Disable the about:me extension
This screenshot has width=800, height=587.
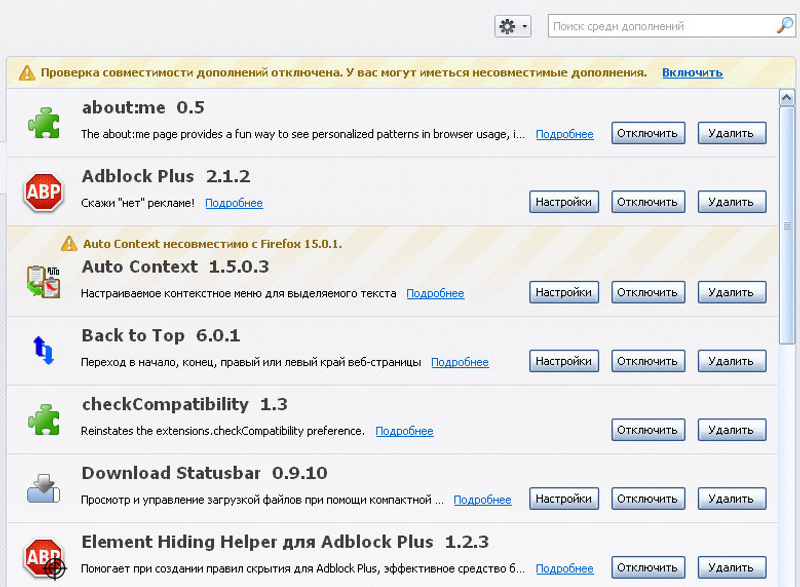point(647,133)
